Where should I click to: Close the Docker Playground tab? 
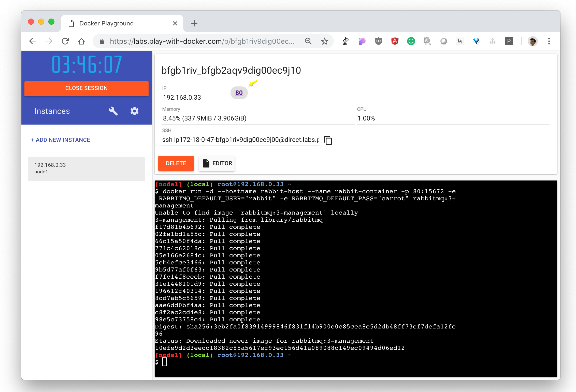(x=175, y=23)
